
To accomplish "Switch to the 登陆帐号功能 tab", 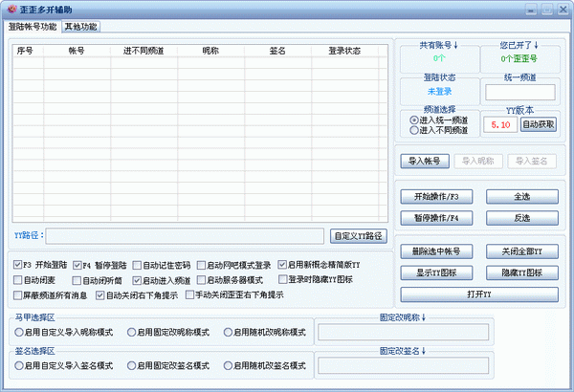I will tap(33, 27).
